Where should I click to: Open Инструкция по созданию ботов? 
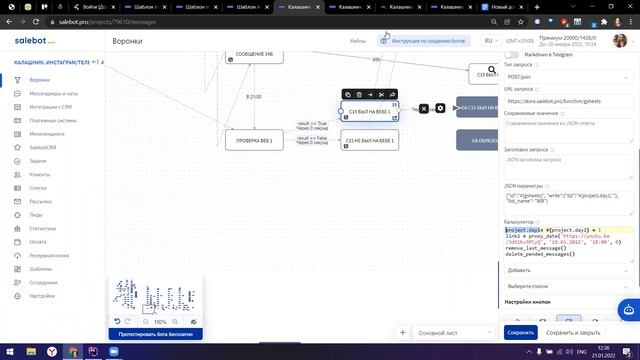point(424,41)
